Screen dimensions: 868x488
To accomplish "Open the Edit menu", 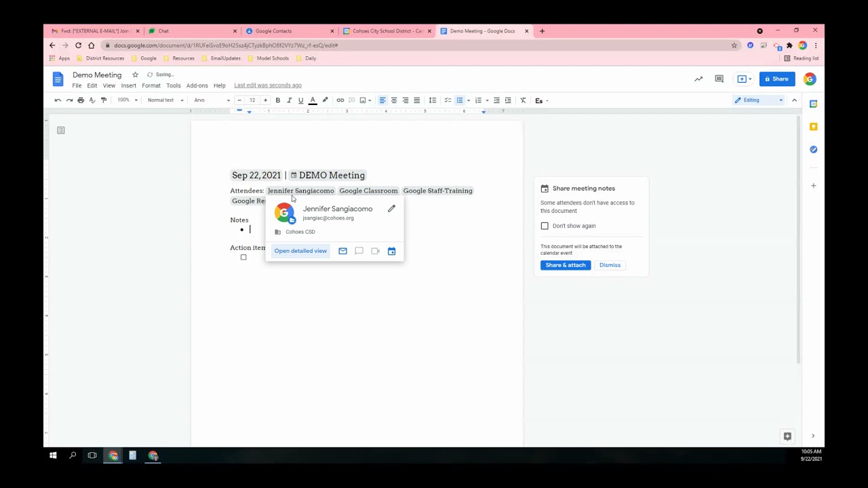I will pyautogui.click(x=92, y=85).
